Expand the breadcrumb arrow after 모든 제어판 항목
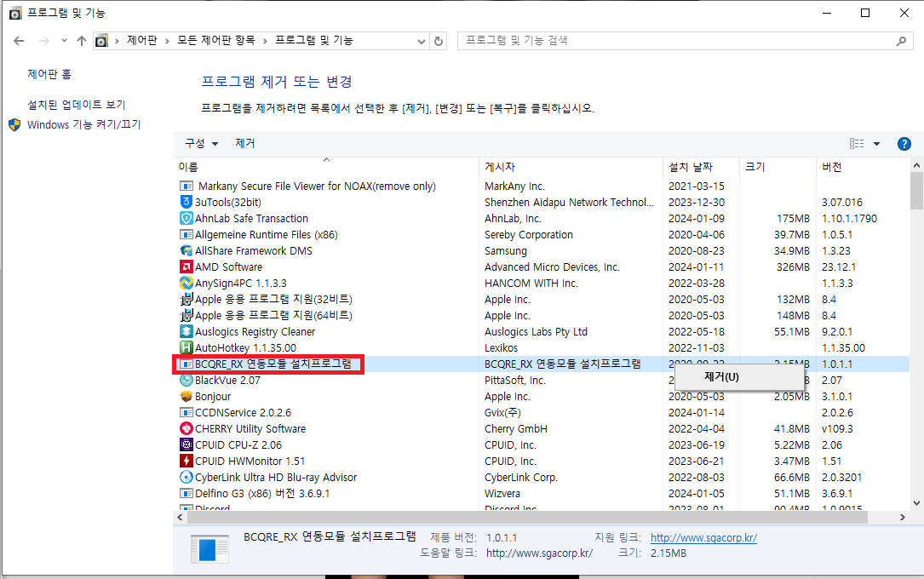The height and width of the screenshot is (579, 924). click(265, 41)
